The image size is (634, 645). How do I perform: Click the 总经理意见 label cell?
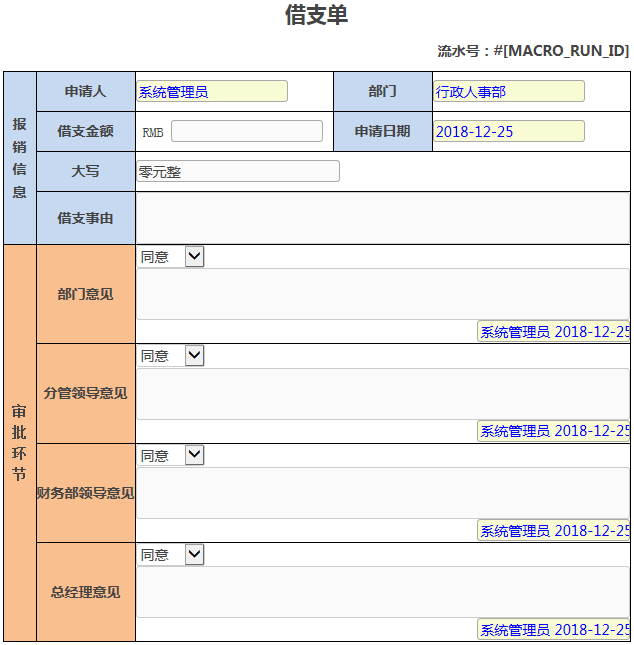click(x=86, y=592)
